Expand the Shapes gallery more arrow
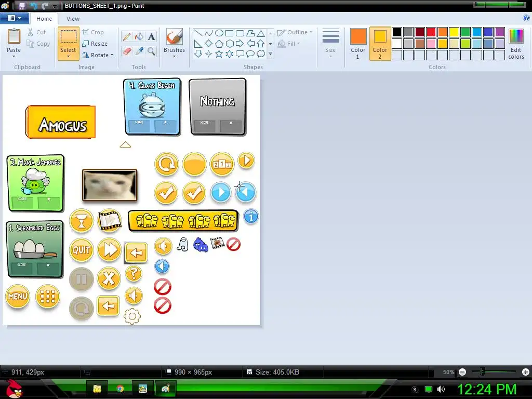The height and width of the screenshot is (399, 532). [x=270, y=54]
